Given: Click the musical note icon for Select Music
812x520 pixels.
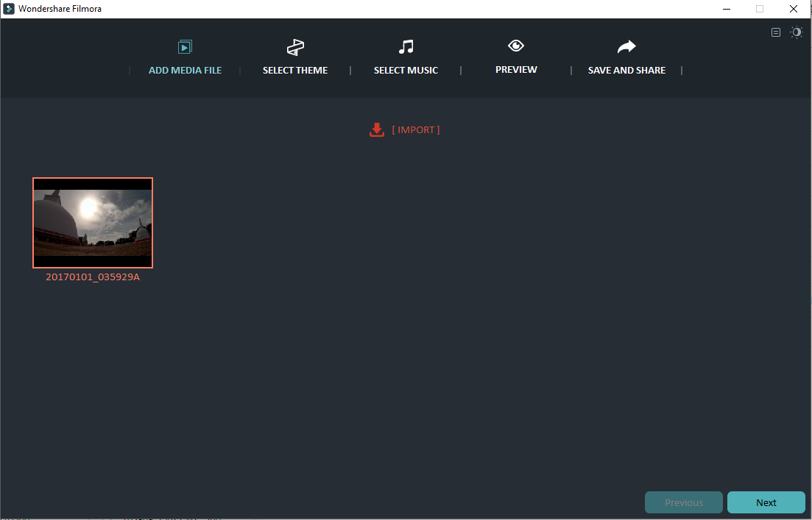Looking at the screenshot, I should (406, 46).
